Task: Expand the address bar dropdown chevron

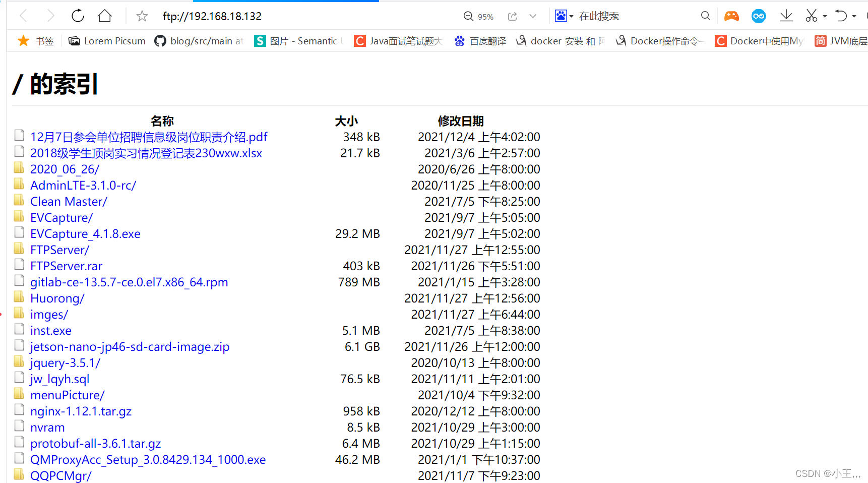Action: tap(533, 16)
